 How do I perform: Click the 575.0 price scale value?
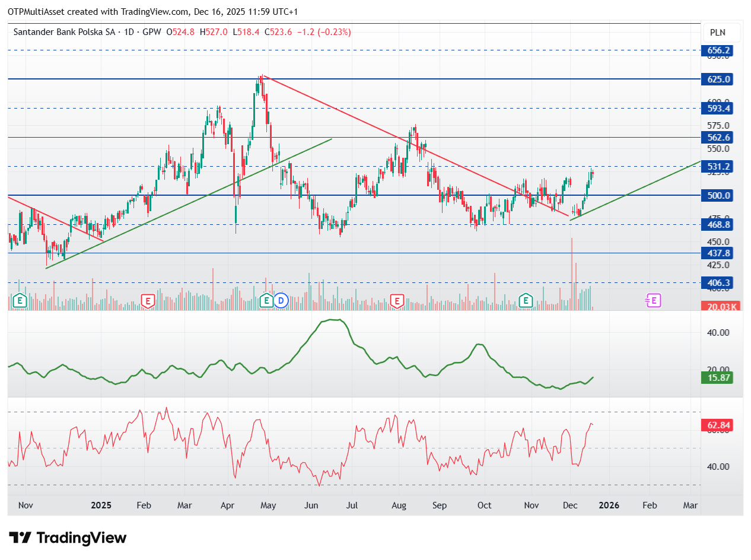point(717,125)
